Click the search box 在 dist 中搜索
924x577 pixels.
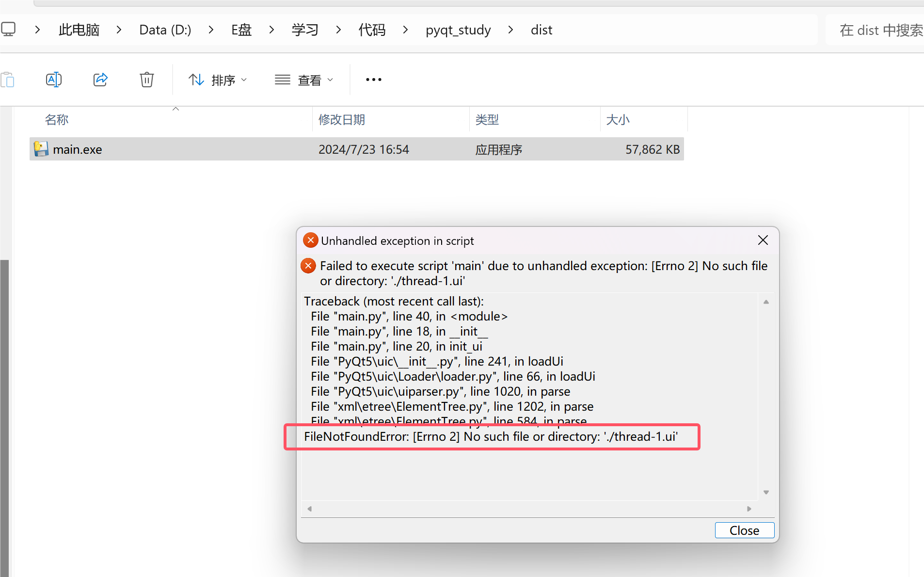[875, 30]
